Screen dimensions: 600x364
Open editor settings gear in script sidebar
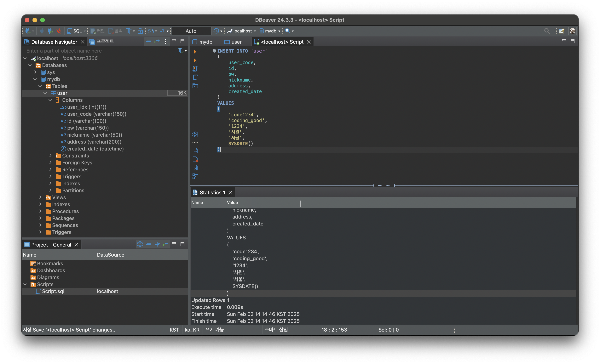pos(195,134)
